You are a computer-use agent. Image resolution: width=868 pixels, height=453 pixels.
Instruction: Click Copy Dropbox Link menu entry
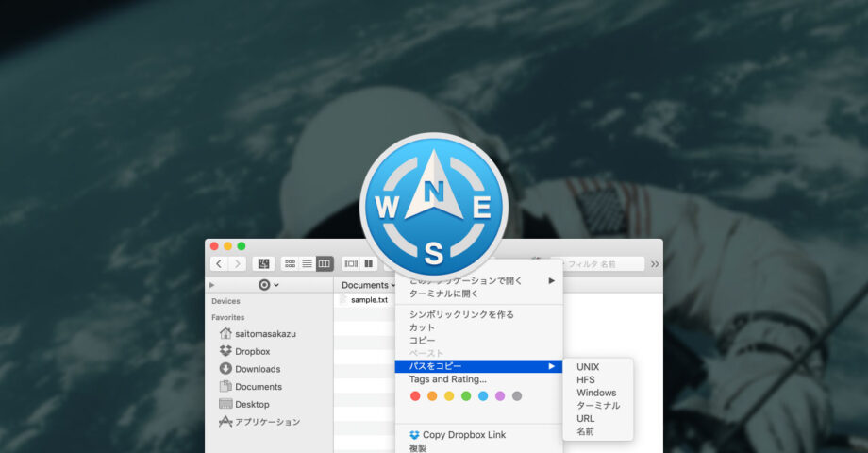[x=463, y=435]
